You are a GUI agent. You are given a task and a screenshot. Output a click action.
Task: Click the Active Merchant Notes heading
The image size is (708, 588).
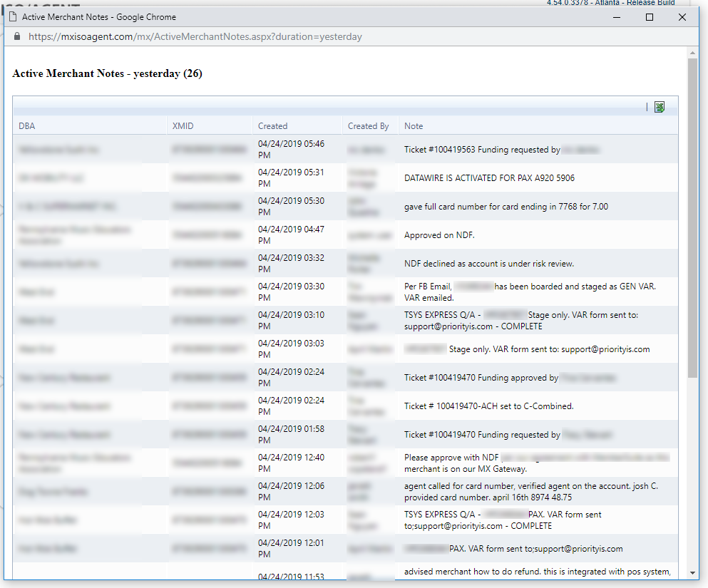point(107,73)
